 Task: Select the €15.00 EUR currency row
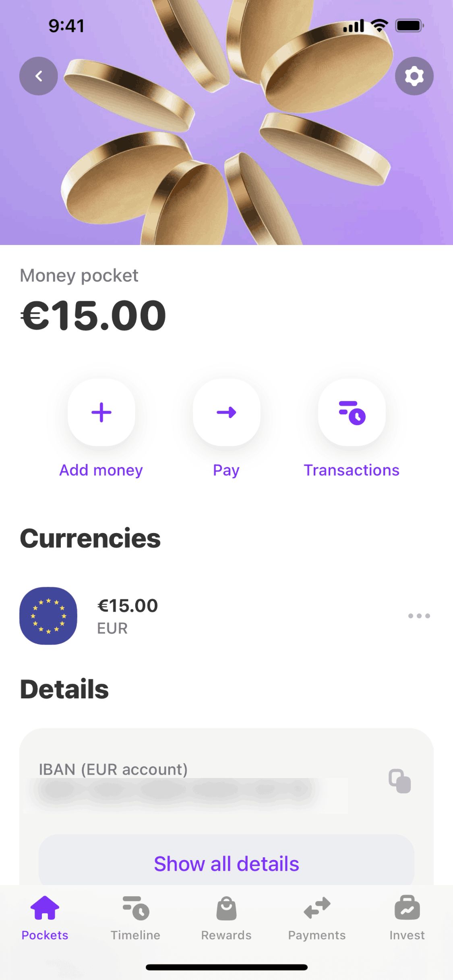[201, 616]
